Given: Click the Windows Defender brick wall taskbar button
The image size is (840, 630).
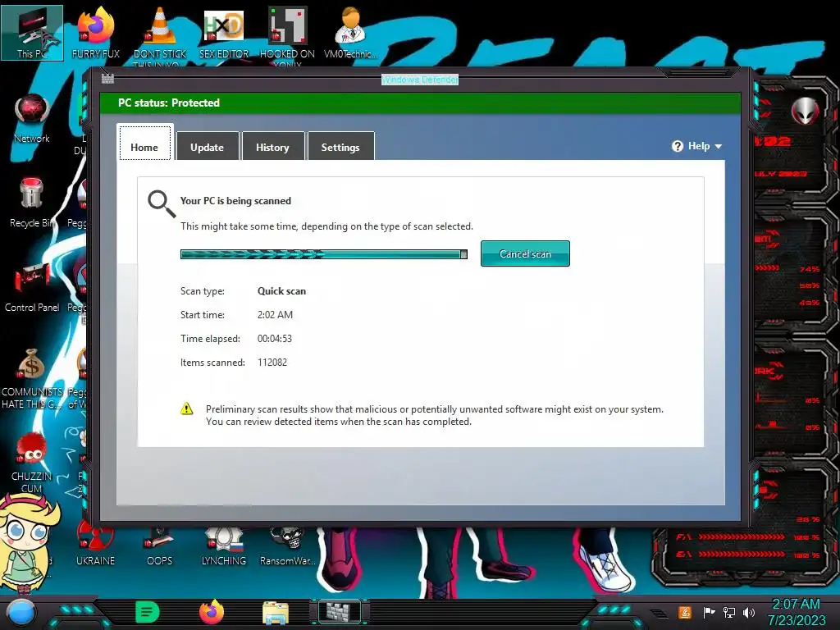Looking at the screenshot, I should 340,612.
